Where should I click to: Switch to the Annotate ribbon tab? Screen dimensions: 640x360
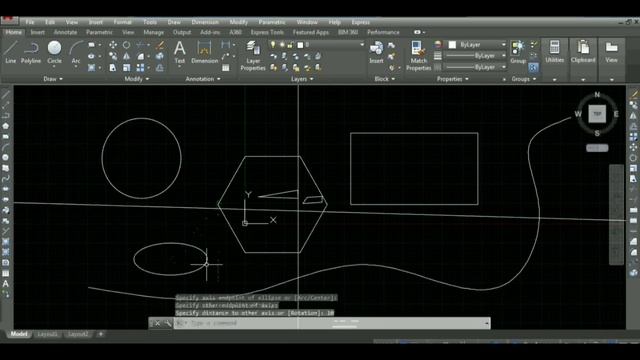coord(65,32)
